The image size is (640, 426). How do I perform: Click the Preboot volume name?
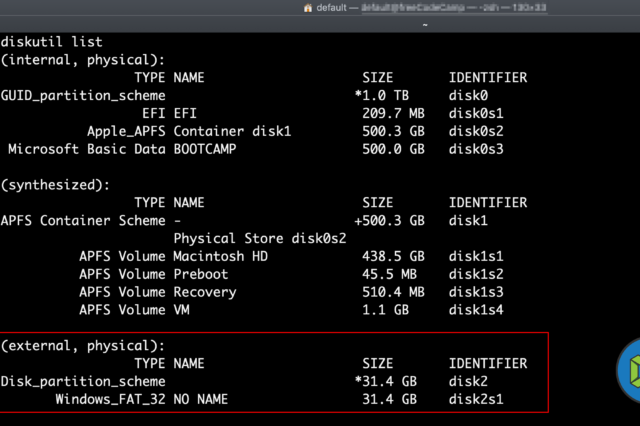tap(203, 274)
